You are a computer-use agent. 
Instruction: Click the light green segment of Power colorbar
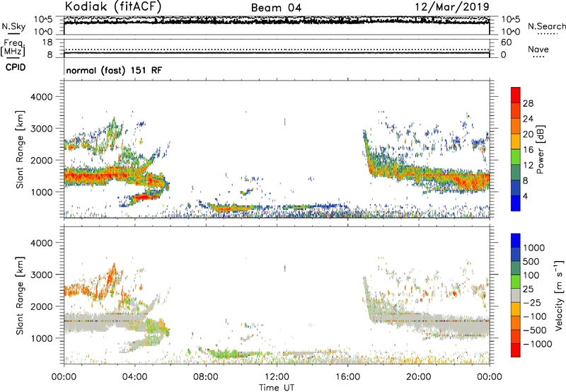pos(516,156)
